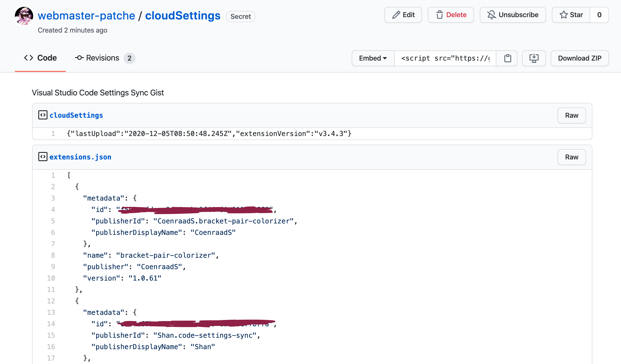The image size is (621, 364).
Task: Click star count number 0
Action: coord(599,15)
